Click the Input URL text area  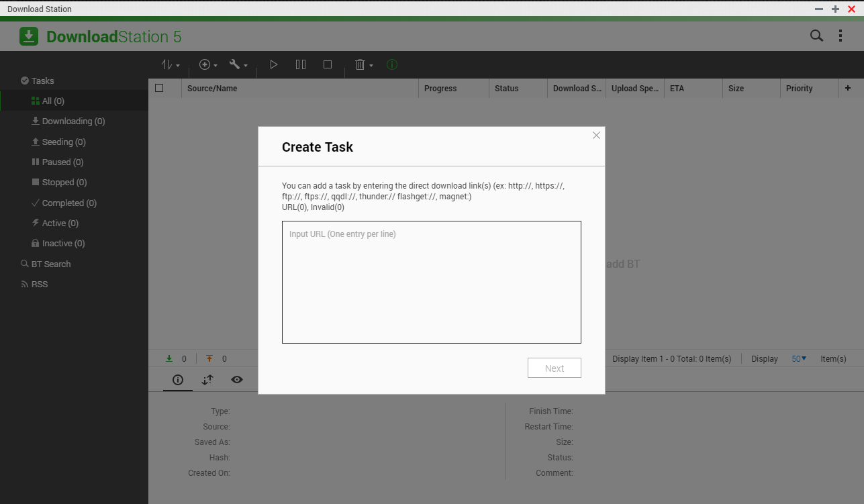pos(432,283)
